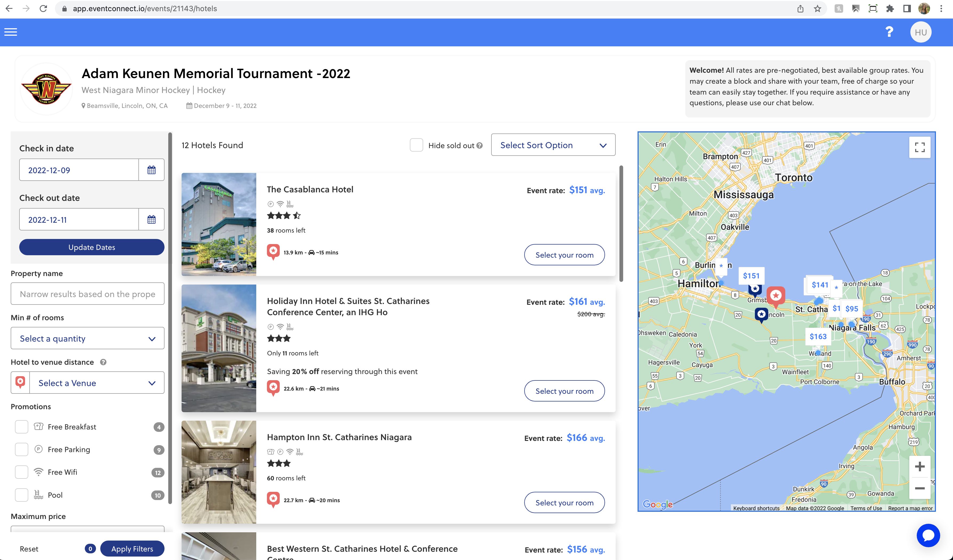The width and height of the screenshot is (953, 560).
Task: Open the hamburger navigation menu
Action: (x=11, y=32)
